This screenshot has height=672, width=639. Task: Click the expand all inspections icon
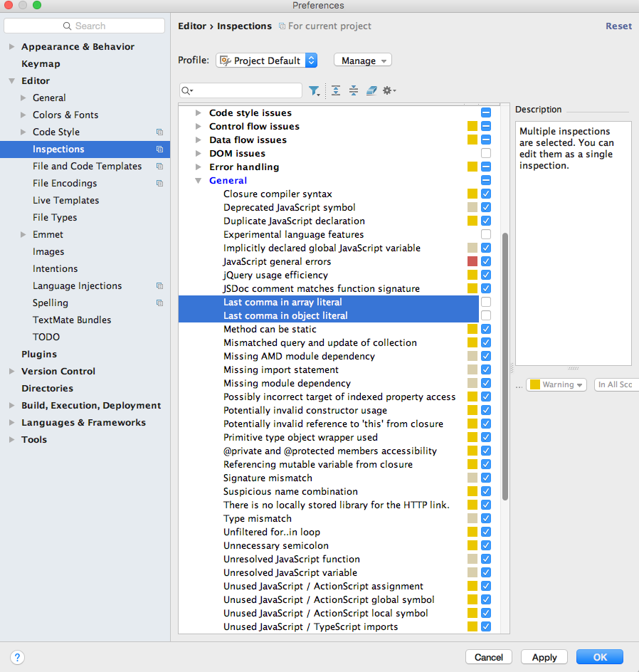tap(336, 91)
